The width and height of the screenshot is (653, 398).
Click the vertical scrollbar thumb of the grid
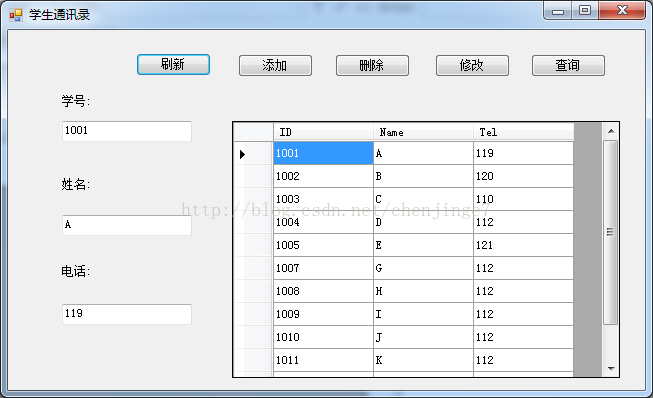(x=611, y=232)
